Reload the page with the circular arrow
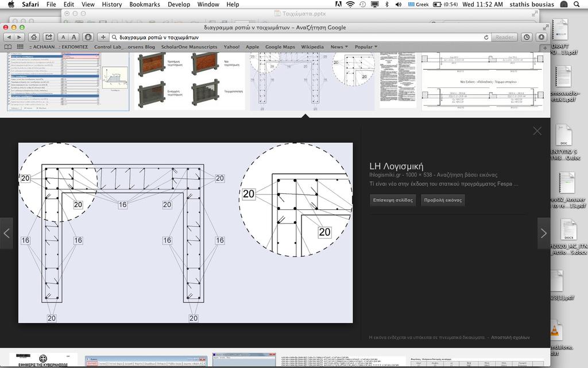 coord(486,37)
